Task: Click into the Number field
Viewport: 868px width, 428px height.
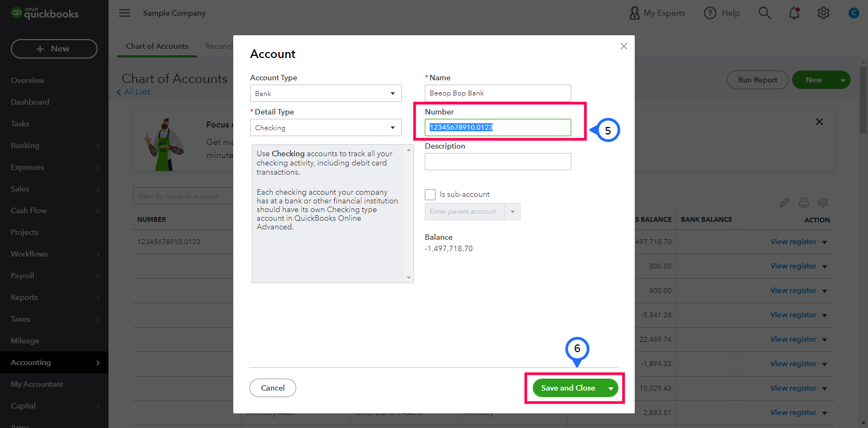Action: point(498,127)
